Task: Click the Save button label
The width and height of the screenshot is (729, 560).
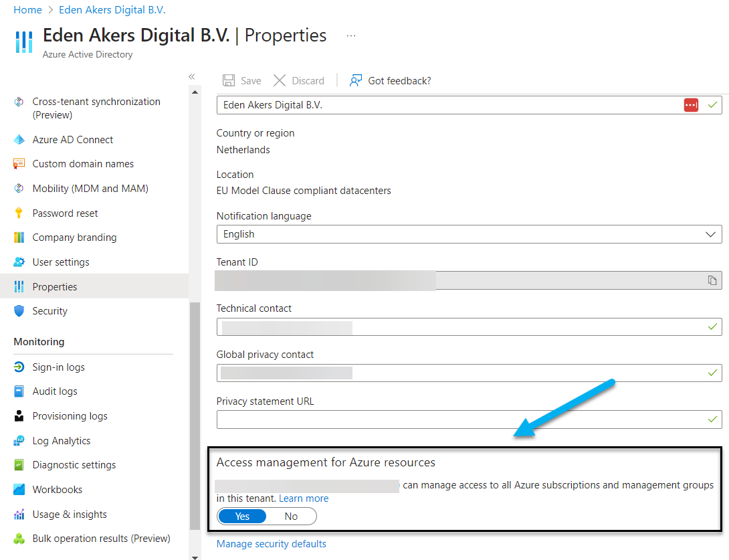Action: click(x=251, y=81)
